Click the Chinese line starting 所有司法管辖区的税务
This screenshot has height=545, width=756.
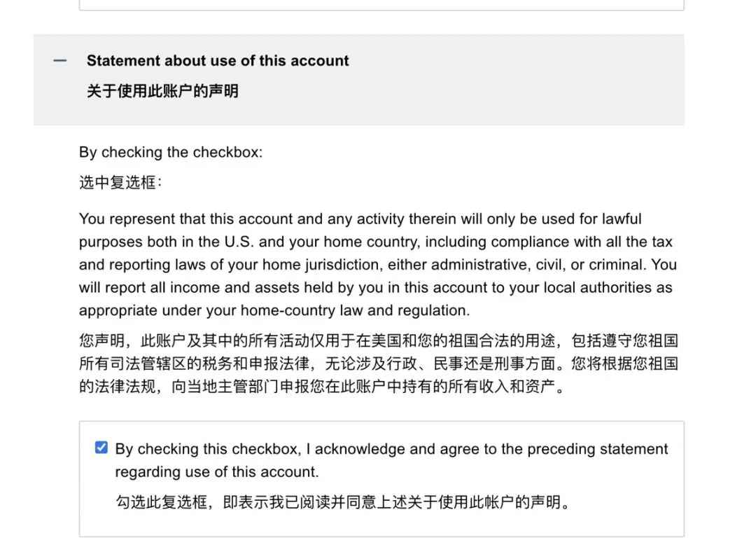(379, 364)
